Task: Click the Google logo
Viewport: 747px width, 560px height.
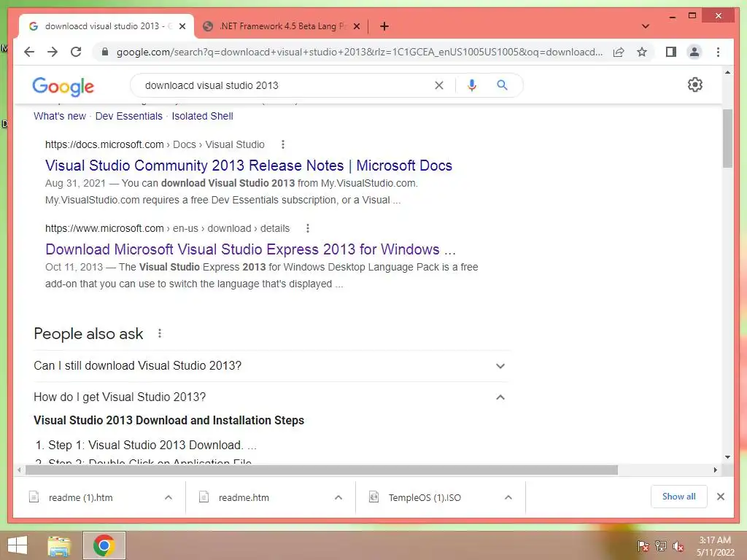Action: (x=63, y=86)
